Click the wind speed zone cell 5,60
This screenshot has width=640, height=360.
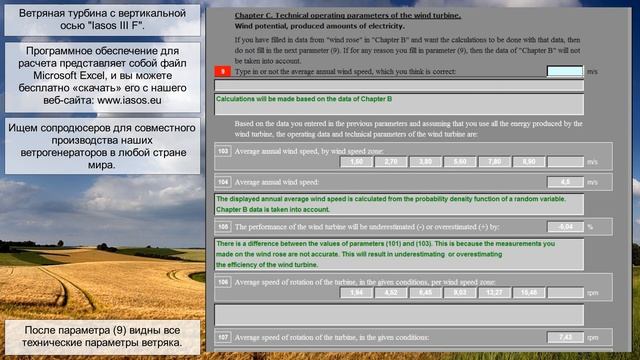460,162
